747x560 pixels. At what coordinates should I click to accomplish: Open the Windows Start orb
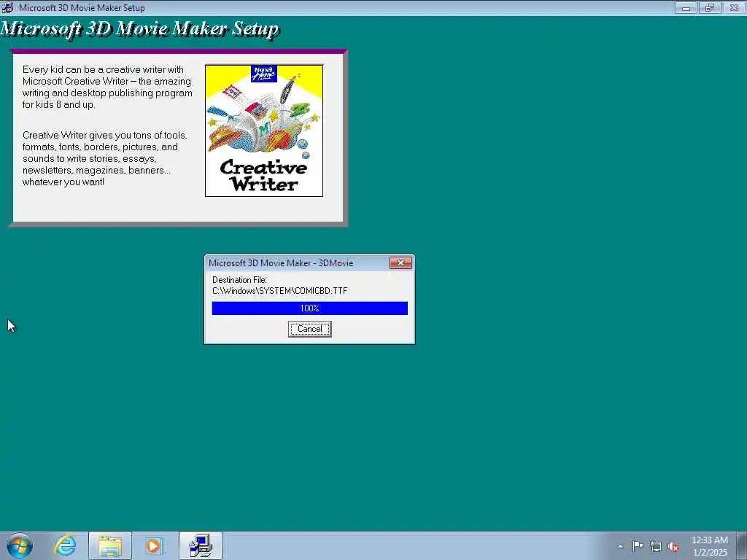(19, 545)
